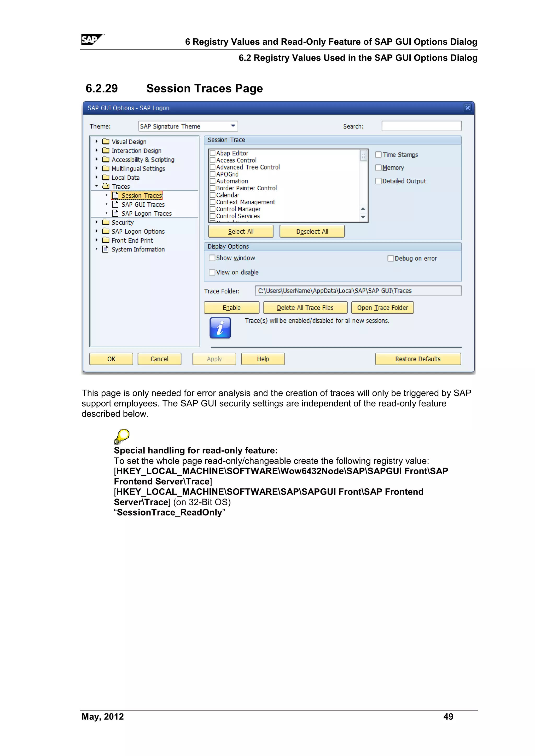
Task: Click the blue information icon
Action: coord(220,328)
